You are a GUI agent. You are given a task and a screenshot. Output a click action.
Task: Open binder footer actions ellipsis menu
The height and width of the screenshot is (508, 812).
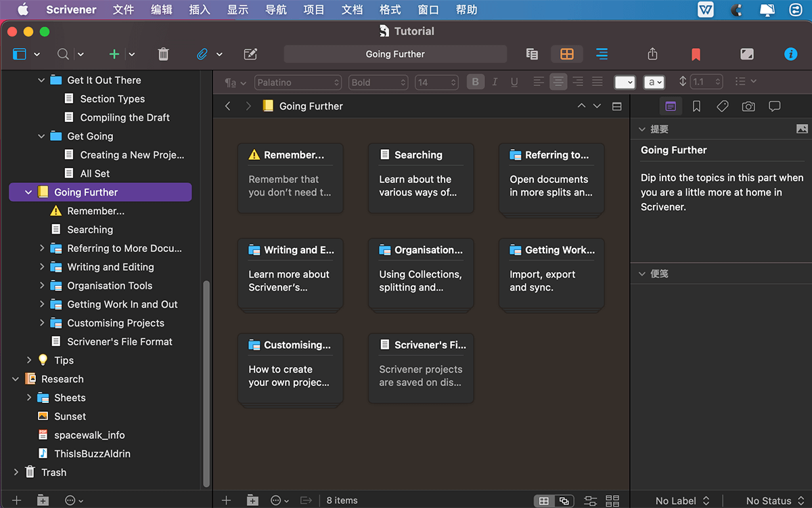click(74, 501)
